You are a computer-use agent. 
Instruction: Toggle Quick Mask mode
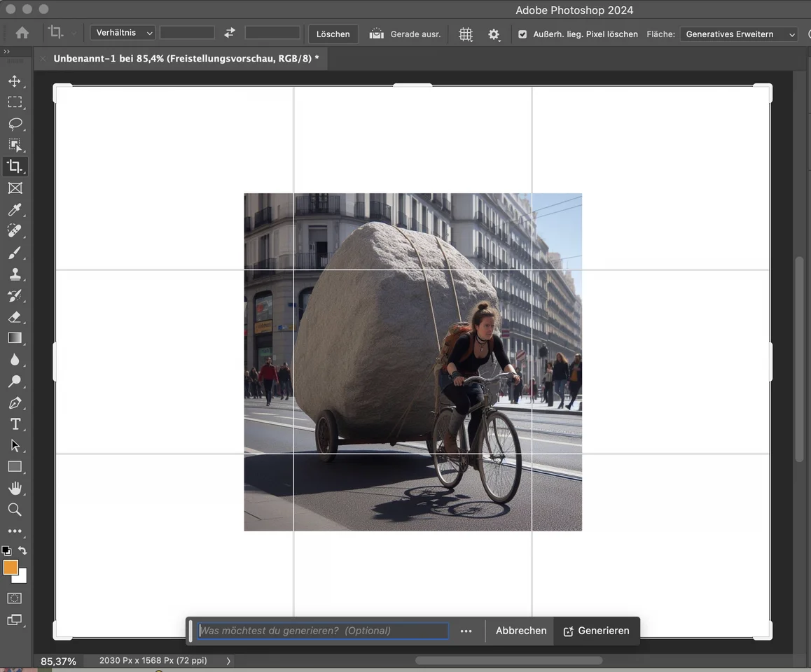pos(15,598)
